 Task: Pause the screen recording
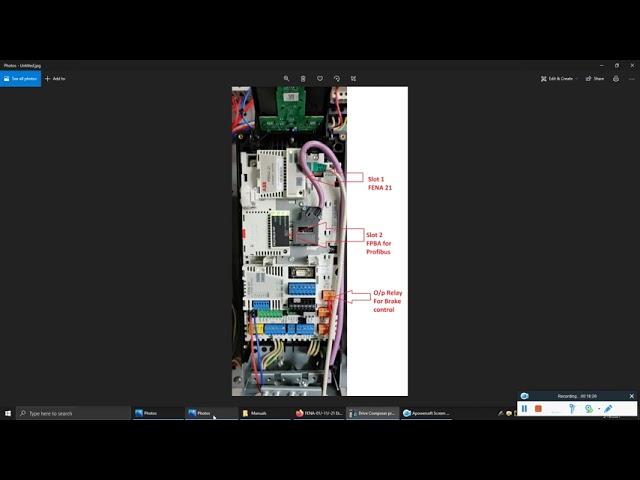tap(524, 409)
